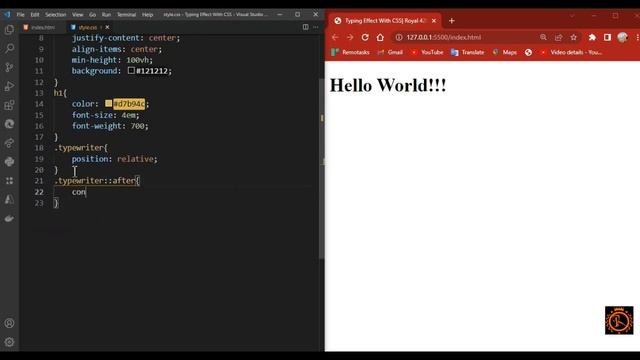Open the Video details bookmark
Image resolution: width=640 pixels, height=360 pixels.
[571, 52]
